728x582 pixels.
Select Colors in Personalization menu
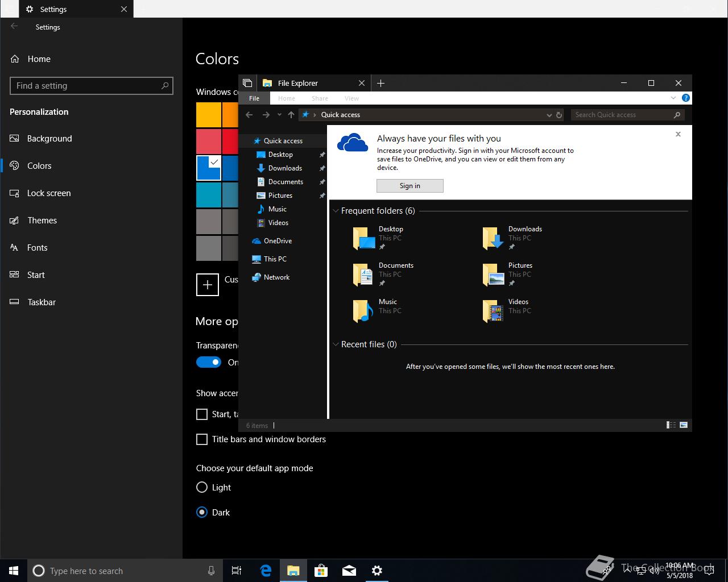39,166
